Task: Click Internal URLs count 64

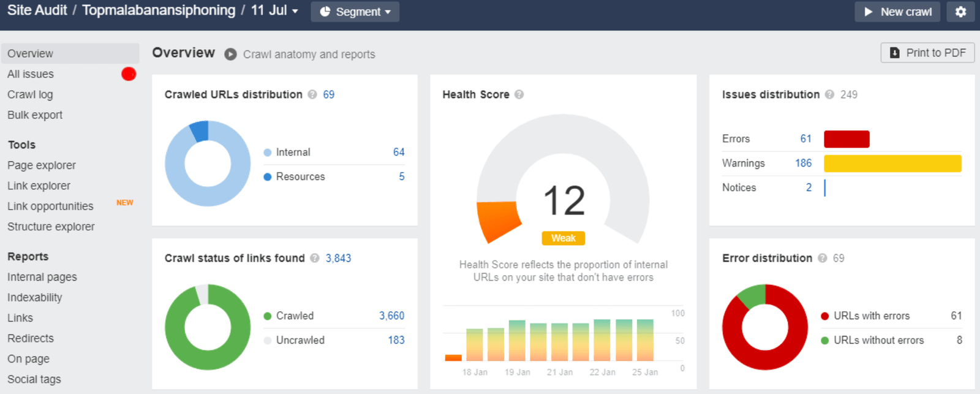Action: point(399,152)
